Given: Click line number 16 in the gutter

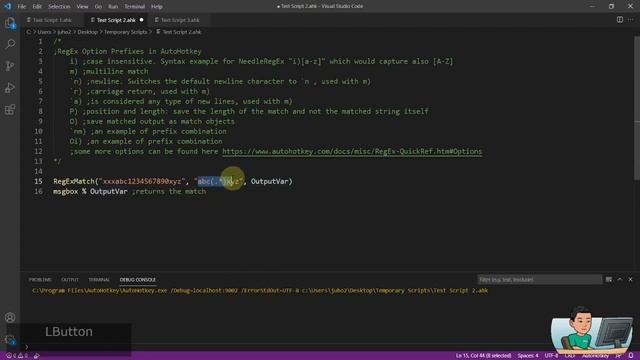Looking at the screenshot, I should (x=38, y=191).
